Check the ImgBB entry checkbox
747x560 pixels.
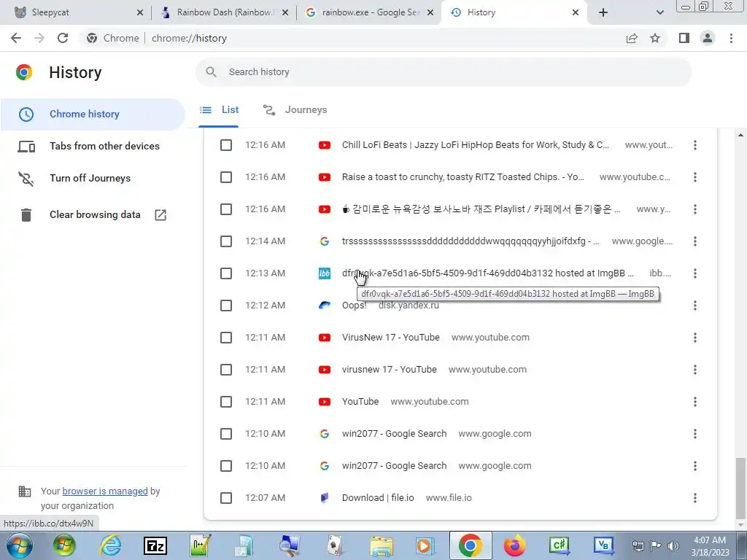click(x=226, y=273)
